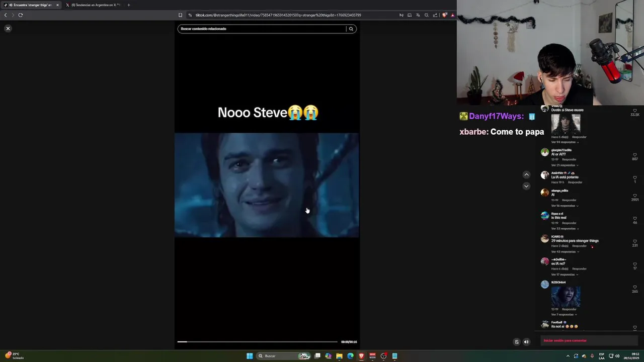
Task: Switch to 'Encuentra stranger things' browser tab
Action: pos(30,5)
